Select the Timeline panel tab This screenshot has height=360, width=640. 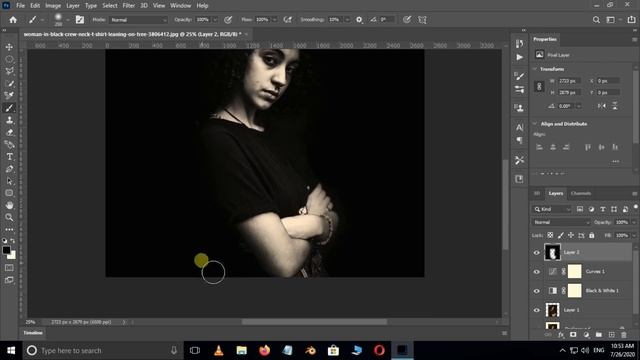[33, 333]
